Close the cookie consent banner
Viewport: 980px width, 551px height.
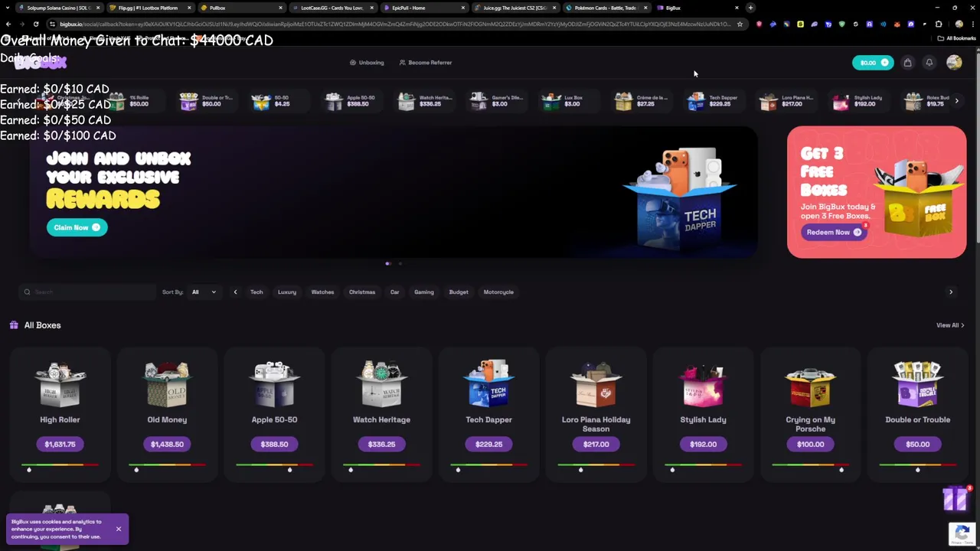pos(119,529)
